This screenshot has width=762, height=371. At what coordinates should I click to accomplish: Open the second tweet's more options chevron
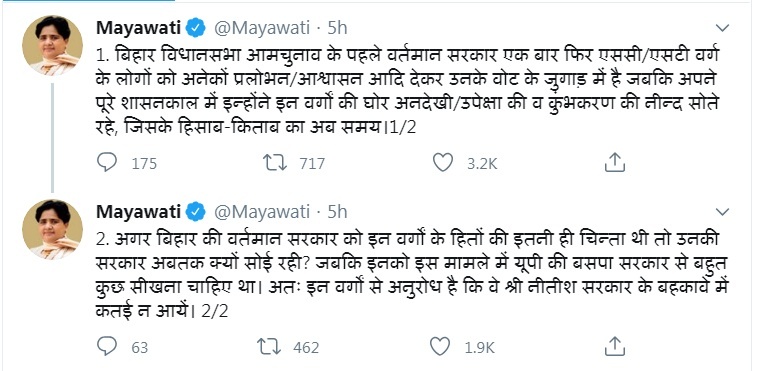[723, 212]
